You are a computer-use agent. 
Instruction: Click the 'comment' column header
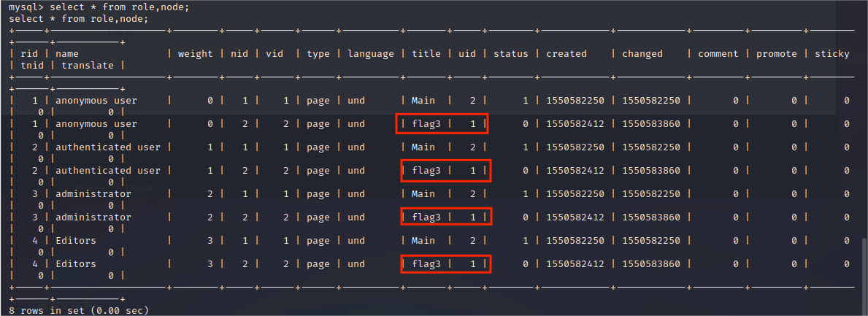tap(718, 54)
